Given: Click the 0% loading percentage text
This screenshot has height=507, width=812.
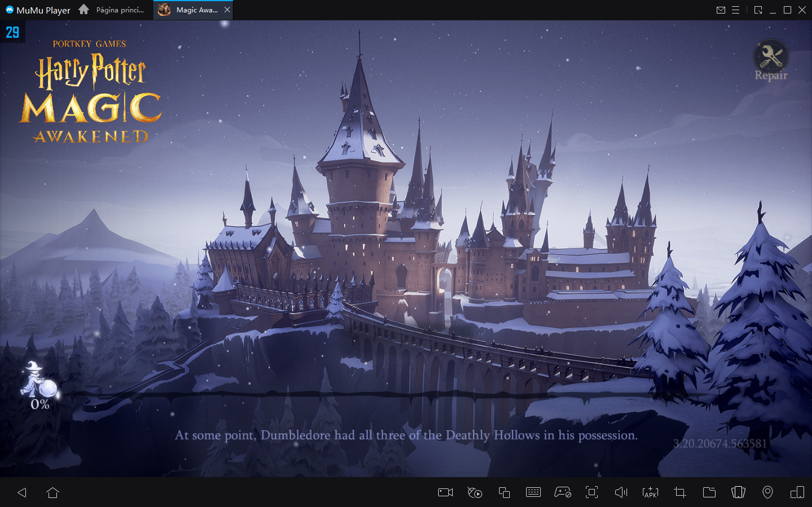Looking at the screenshot, I should (40, 404).
